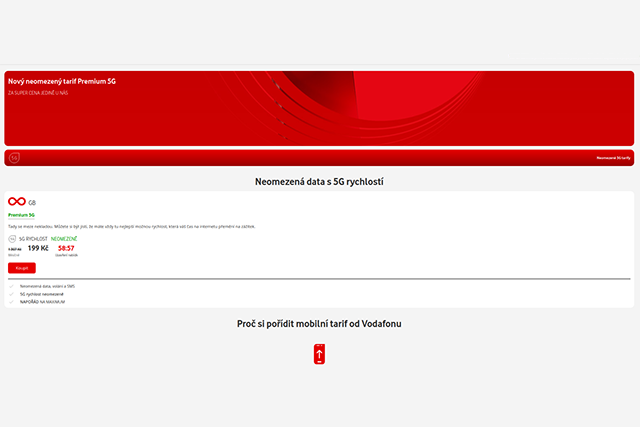Viewport: 640px width, 427px height.
Task: Click the heading Proč si pořídit mobilní tarif od Vodafonu
Action: [319, 324]
